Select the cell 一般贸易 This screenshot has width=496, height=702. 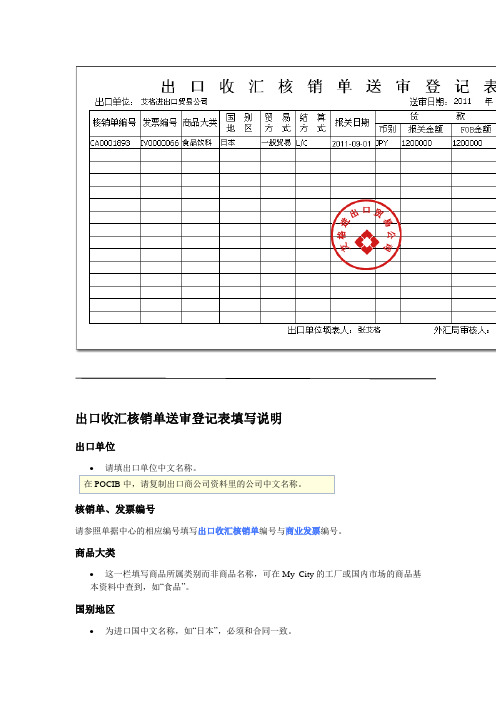[x=276, y=143]
